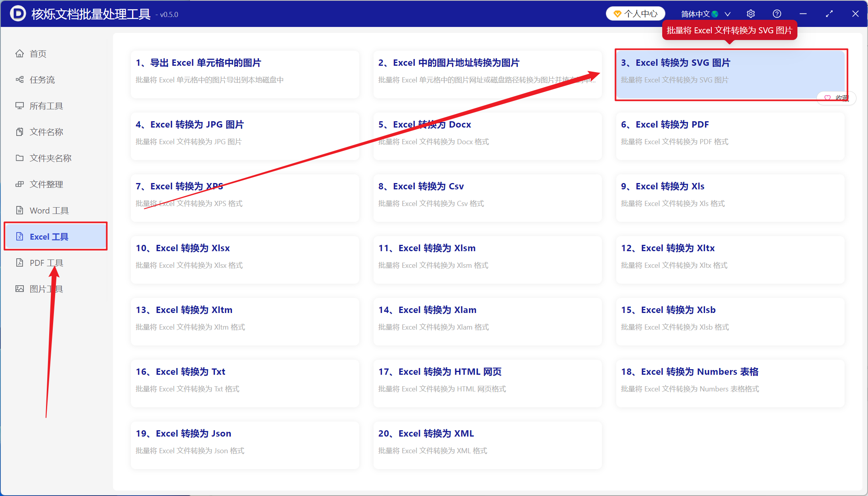Click the 核烁文档批量处理工具 title text
Screen dimensions: 868x496
[x=91, y=14]
